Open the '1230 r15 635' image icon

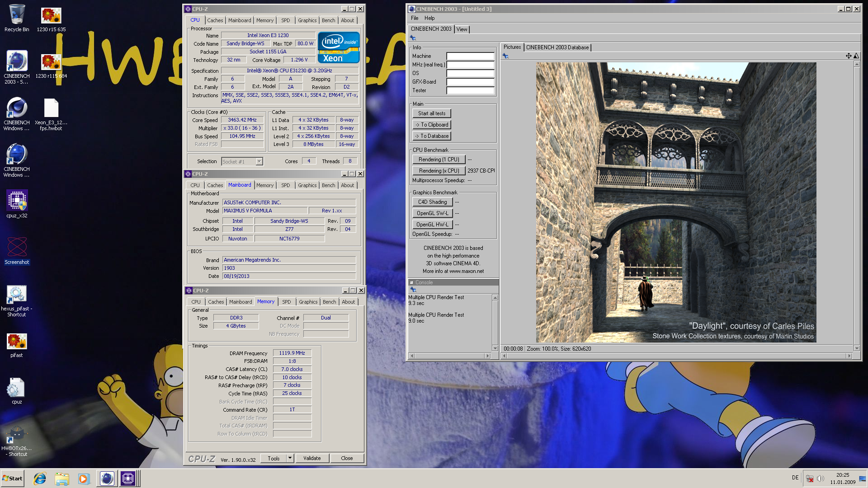tap(51, 18)
